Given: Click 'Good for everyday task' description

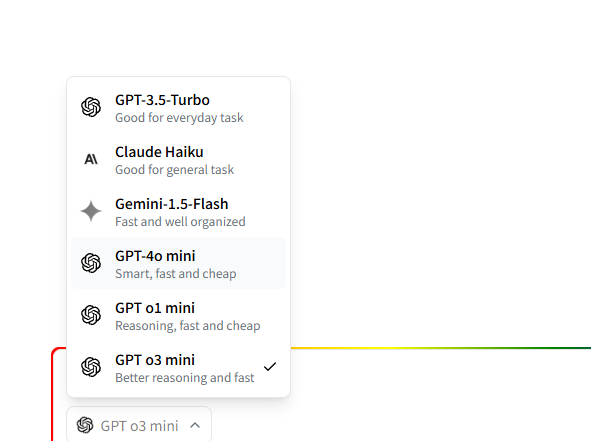Looking at the screenshot, I should pyautogui.click(x=179, y=118).
